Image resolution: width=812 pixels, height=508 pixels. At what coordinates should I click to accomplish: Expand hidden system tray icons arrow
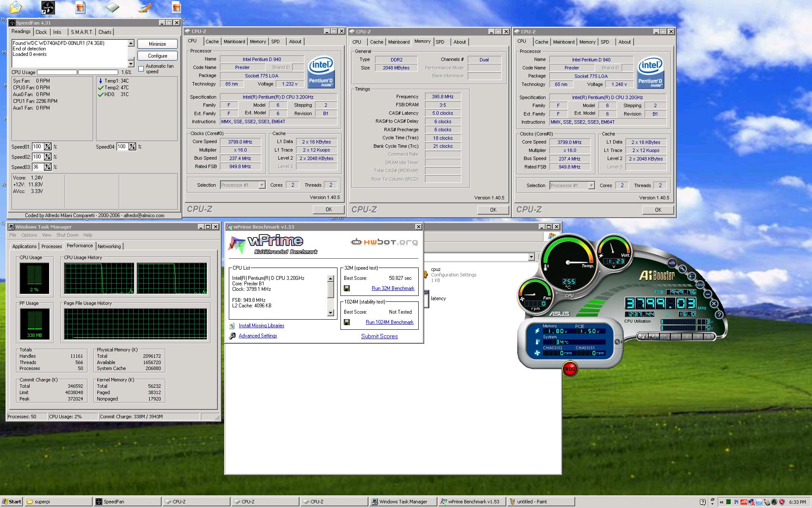click(721, 502)
